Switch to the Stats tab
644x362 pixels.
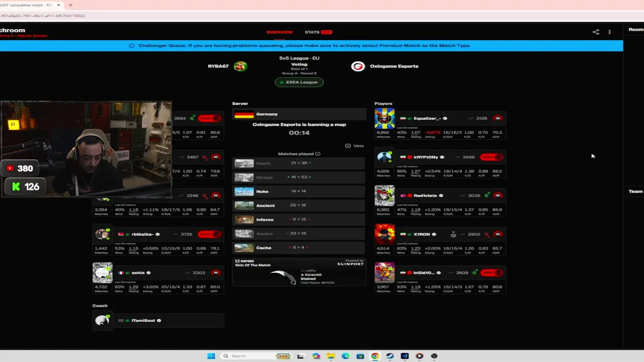pyautogui.click(x=318, y=32)
